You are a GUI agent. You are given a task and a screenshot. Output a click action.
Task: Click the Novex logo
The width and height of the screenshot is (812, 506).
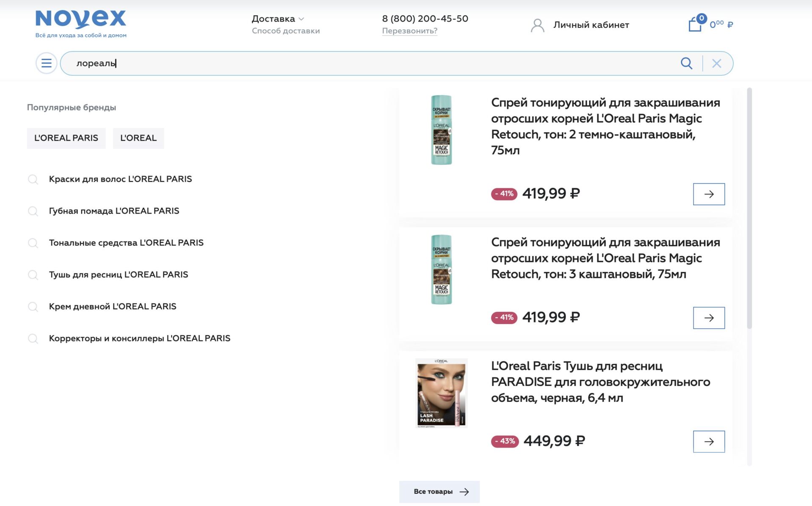[x=81, y=24]
